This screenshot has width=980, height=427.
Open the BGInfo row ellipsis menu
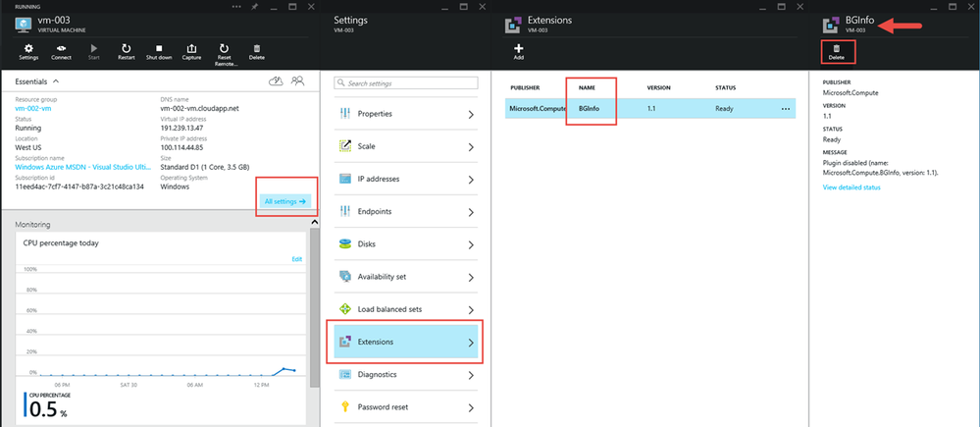coord(786,109)
